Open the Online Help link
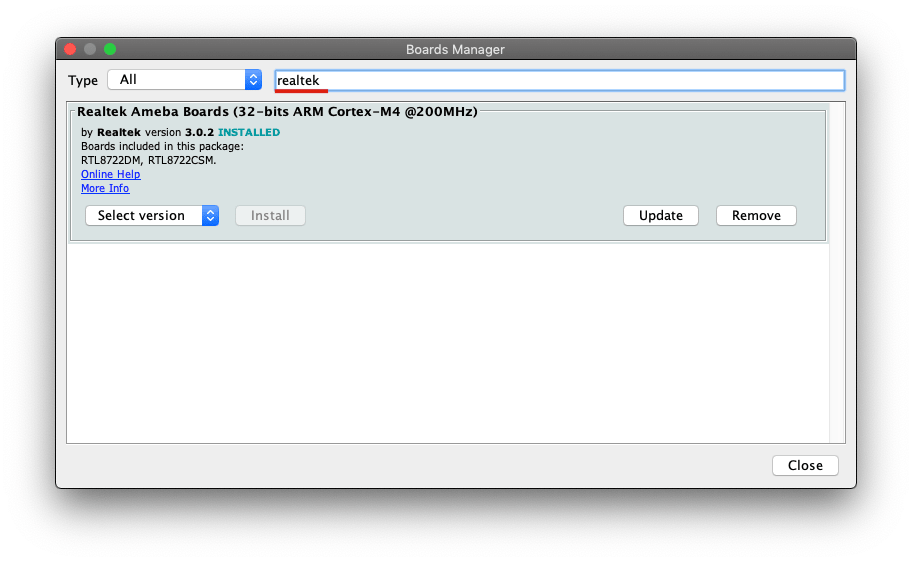The image size is (912, 562). click(x=111, y=174)
